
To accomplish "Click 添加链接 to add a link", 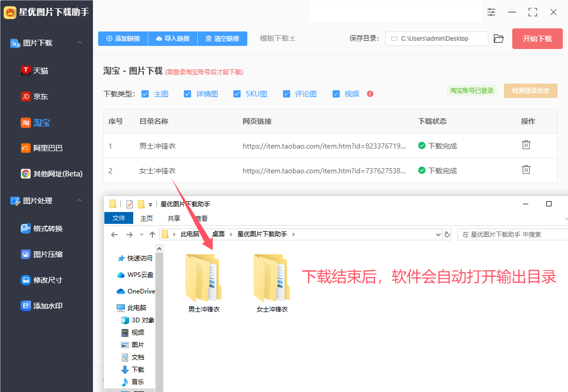I will (123, 39).
